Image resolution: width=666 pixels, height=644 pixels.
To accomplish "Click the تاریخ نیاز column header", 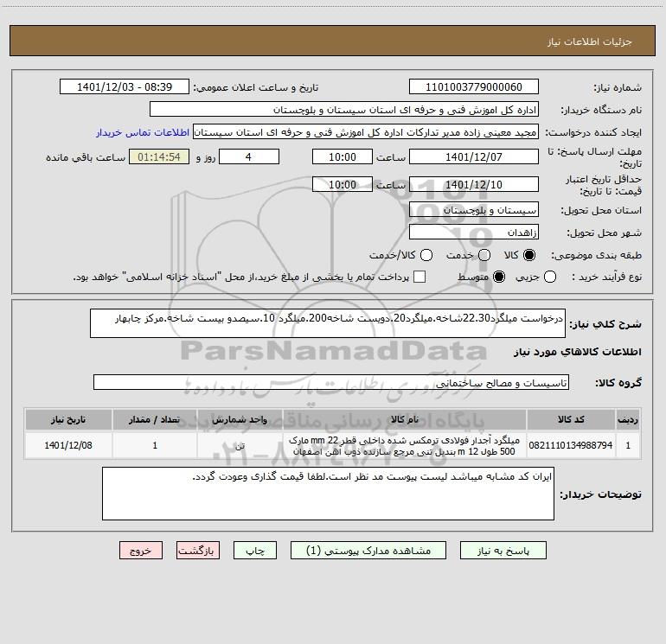I will pyautogui.click(x=68, y=419).
